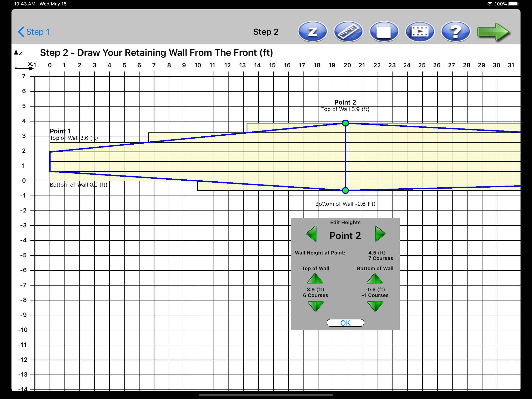Viewport: 532px width, 399px height.
Task: Tap '6 Courses' under Top of Wall
Action: [x=315, y=295]
